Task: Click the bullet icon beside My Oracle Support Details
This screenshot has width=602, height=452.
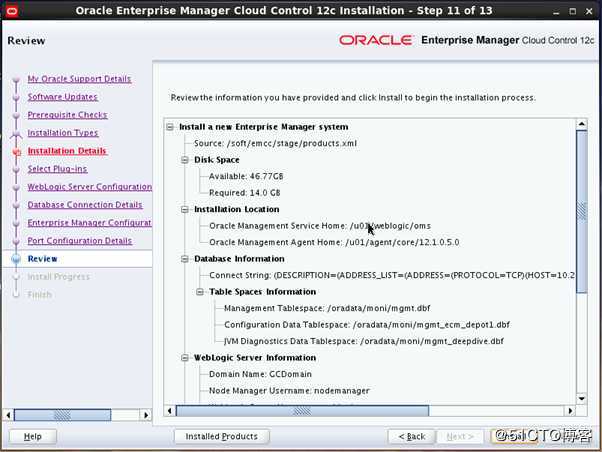Action: [x=16, y=79]
